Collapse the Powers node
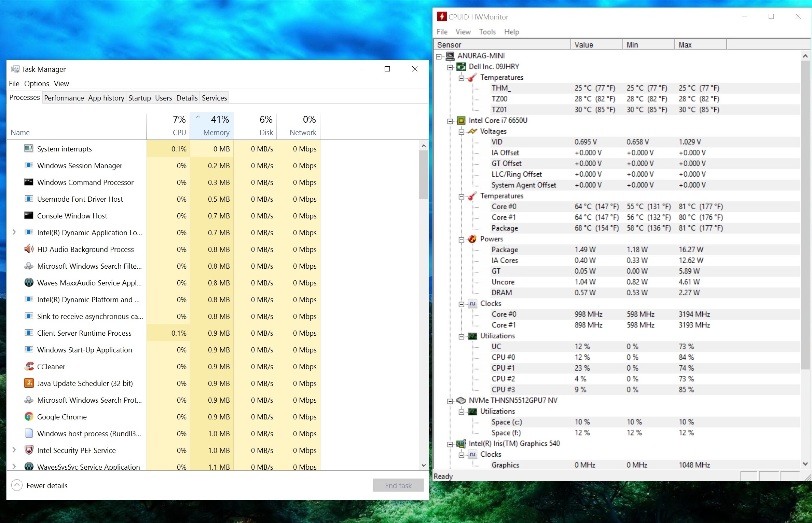This screenshot has height=523, width=812. click(462, 240)
